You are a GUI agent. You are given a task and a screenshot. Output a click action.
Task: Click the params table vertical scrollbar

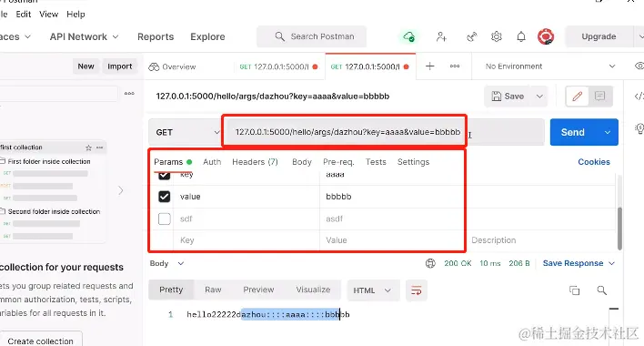coord(619,229)
